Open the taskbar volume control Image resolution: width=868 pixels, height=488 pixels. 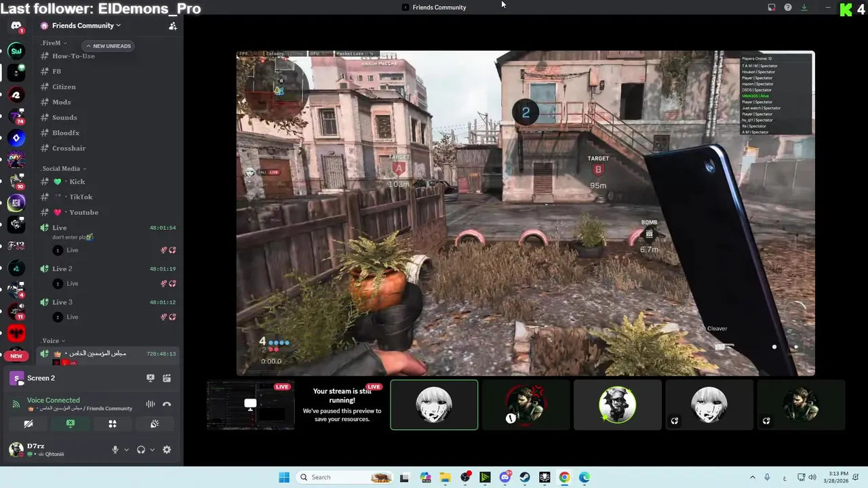(x=812, y=477)
